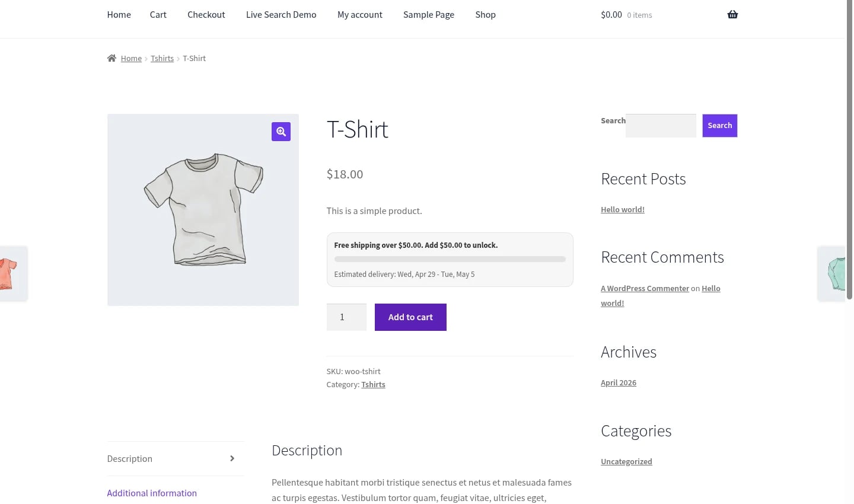The height and width of the screenshot is (504, 854).
Task: Focus the sidebar search input field
Action: 661,126
